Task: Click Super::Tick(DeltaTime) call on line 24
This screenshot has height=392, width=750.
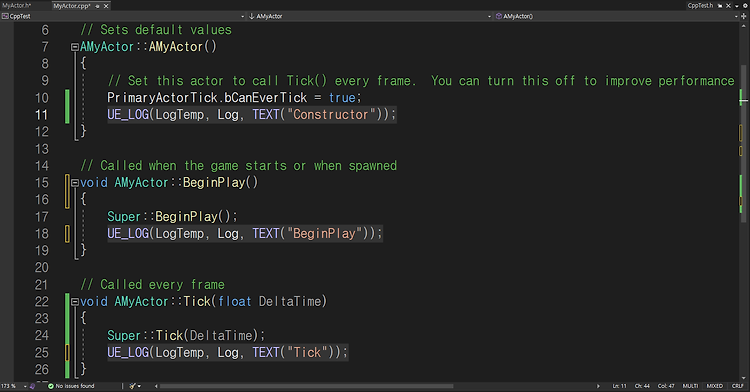Action: point(186,336)
